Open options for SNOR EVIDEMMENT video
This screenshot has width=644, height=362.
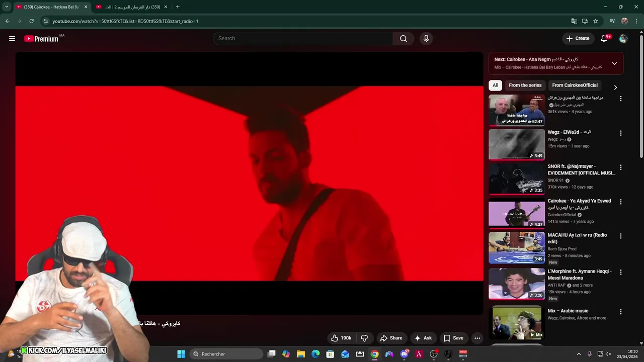pyautogui.click(x=621, y=167)
